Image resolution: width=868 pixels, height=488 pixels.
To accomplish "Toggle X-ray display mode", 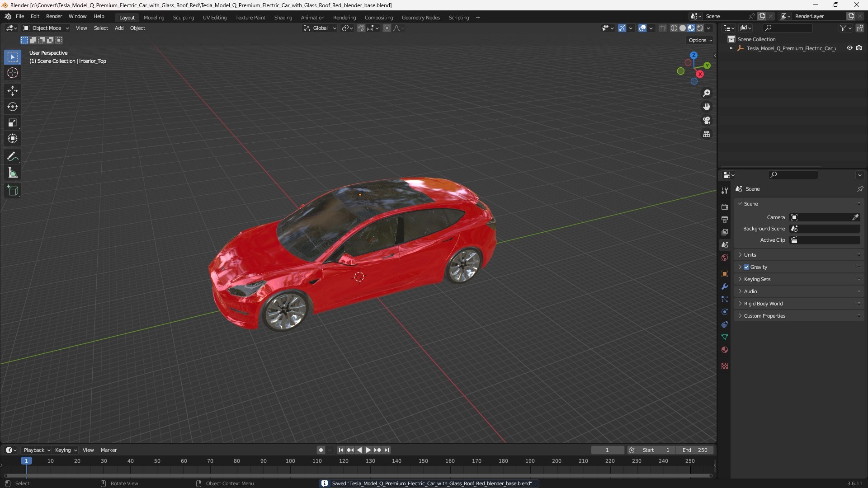I will coord(662,28).
